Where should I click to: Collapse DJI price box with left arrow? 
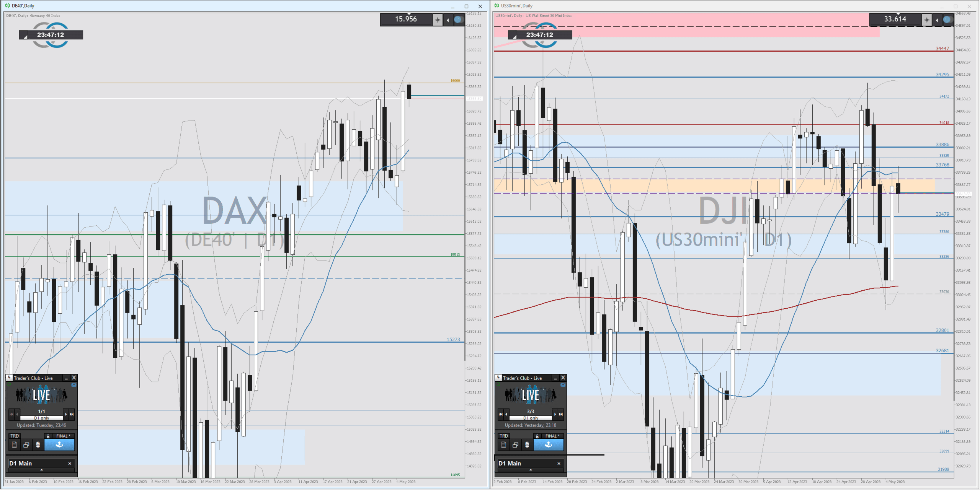pos(937,20)
